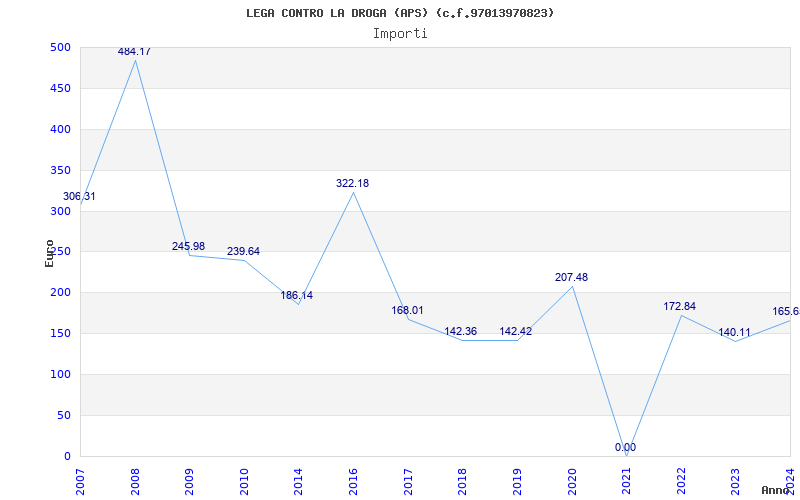
Task: Click the 500 y-axis tick label
Action: tap(60, 47)
